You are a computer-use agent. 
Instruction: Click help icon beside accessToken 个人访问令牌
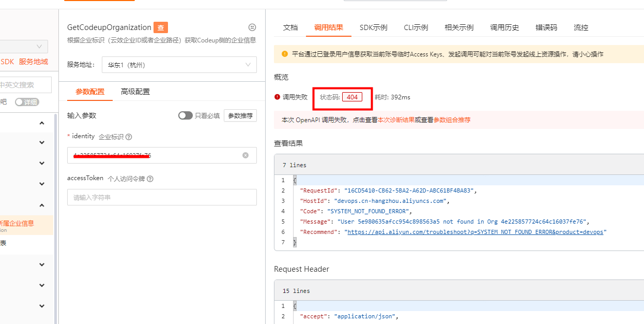[x=150, y=179]
